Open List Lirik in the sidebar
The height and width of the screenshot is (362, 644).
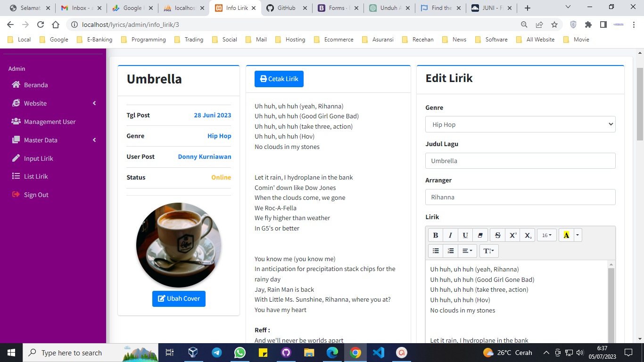point(36,176)
